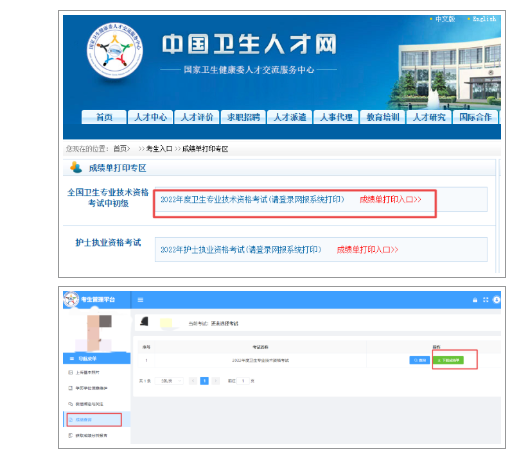Open the 国际合作 navigation tab
The height and width of the screenshot is (456, 532).
(475, 117)
